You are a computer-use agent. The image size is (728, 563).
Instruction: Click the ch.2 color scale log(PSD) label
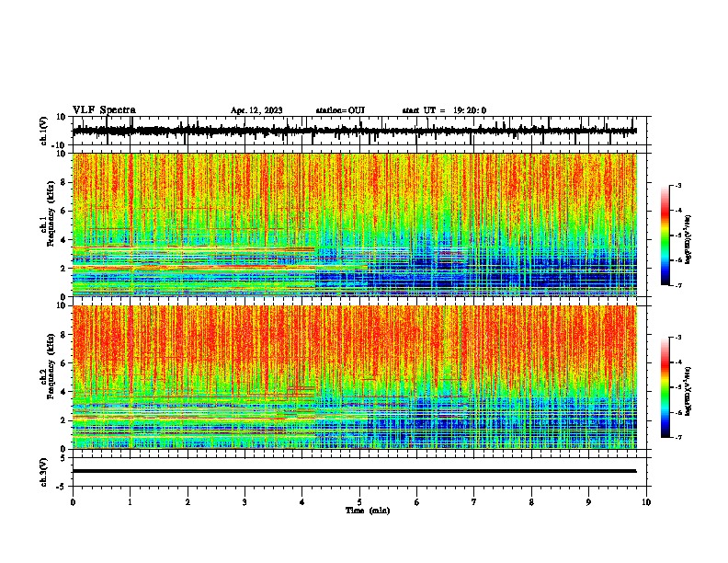688,391
